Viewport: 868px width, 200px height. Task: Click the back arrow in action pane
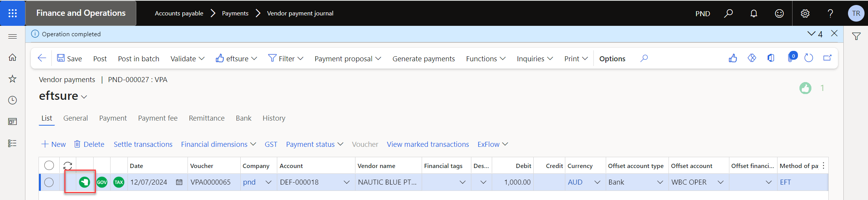42,58
